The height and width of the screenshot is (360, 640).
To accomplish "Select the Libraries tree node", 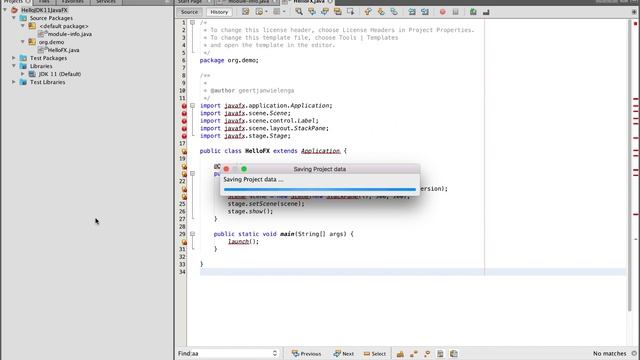I will point(36,66).
